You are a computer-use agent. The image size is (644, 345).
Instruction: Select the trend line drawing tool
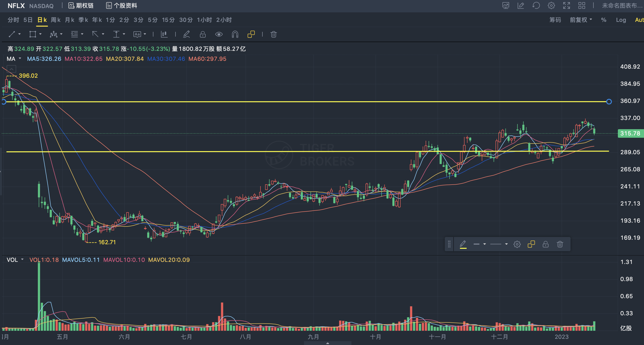(12, 34)
